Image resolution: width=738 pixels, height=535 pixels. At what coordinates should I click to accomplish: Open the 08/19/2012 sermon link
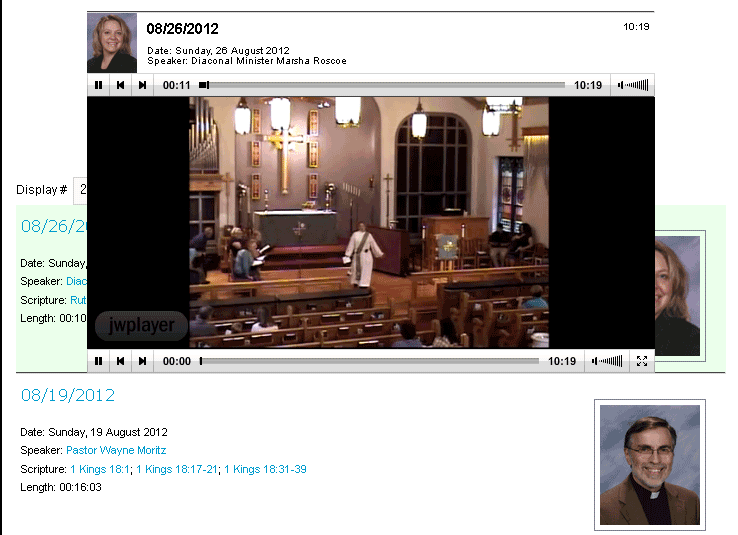[68, 395]
